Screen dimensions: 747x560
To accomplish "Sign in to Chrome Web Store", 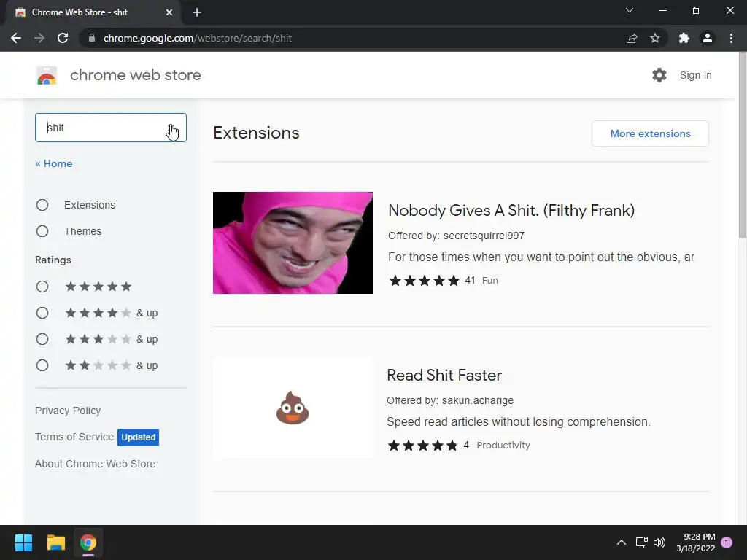I will (695, 75).
